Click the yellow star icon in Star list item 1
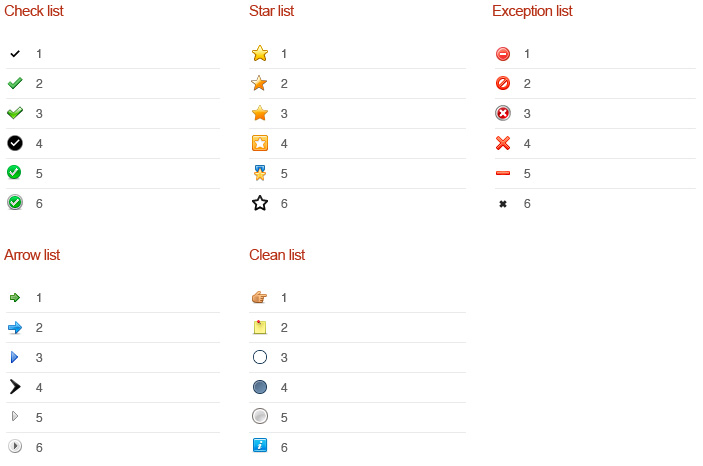 click(260, 53)
